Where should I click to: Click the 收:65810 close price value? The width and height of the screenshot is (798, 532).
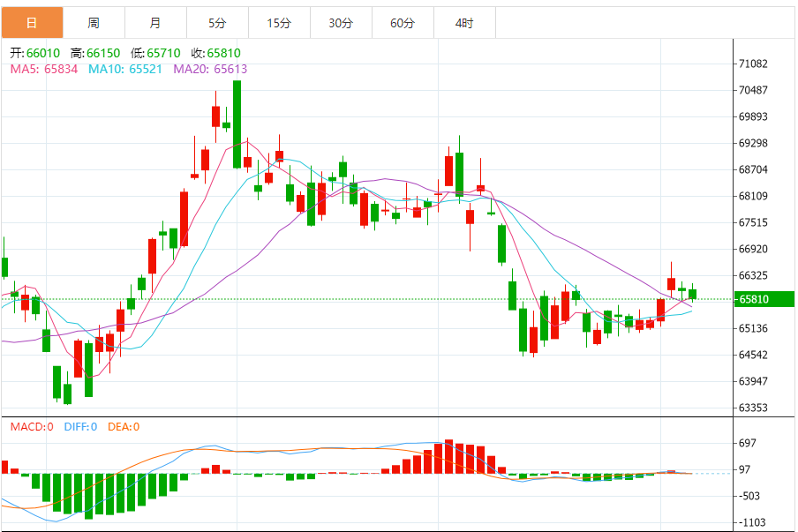tap(215, 53)
